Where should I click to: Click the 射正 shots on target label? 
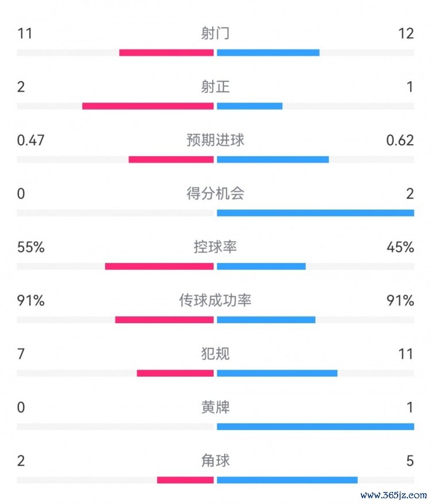pyautogui.click(x=215, y=87)
